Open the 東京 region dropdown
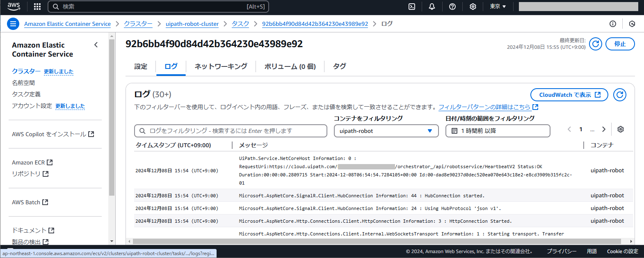Image resolution: width=644 pixels, height=258 pixels. (498, 7)
